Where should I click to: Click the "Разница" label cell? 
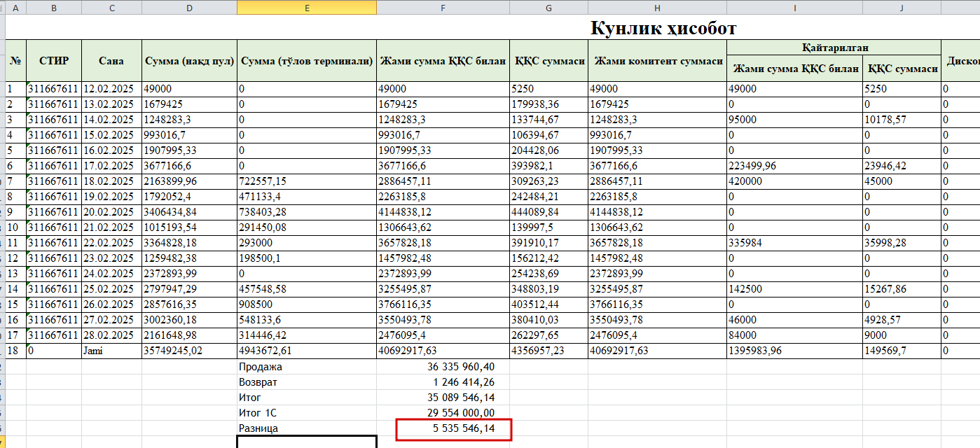307,428
